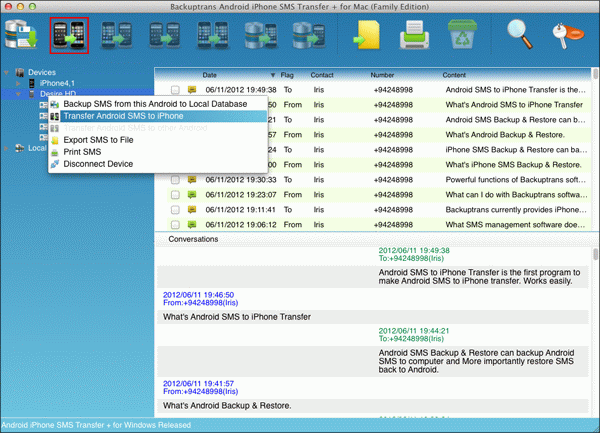Click the Backup SMS to local database toolbar icon
This screenshot has height=433, width=600.
coord(21,34)
